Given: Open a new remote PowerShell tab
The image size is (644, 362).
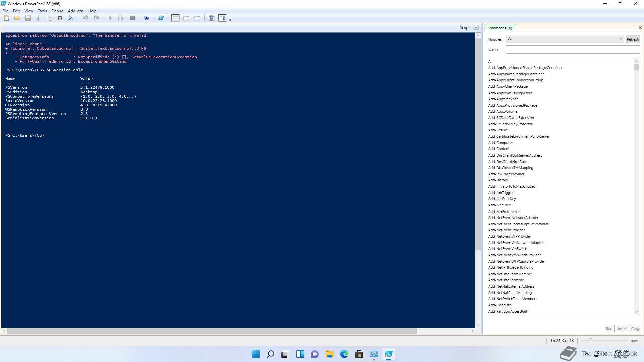Looking at the screenshot, I should point(147,18).
